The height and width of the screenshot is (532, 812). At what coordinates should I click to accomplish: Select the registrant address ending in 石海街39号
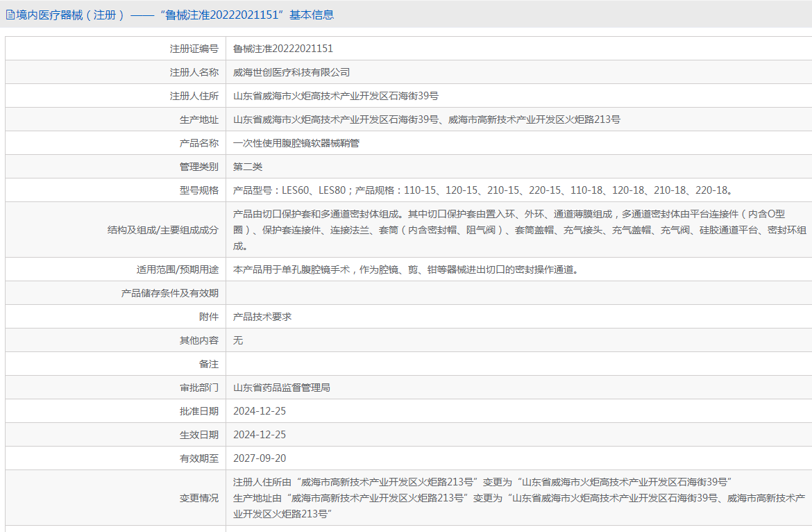point(336,96)
